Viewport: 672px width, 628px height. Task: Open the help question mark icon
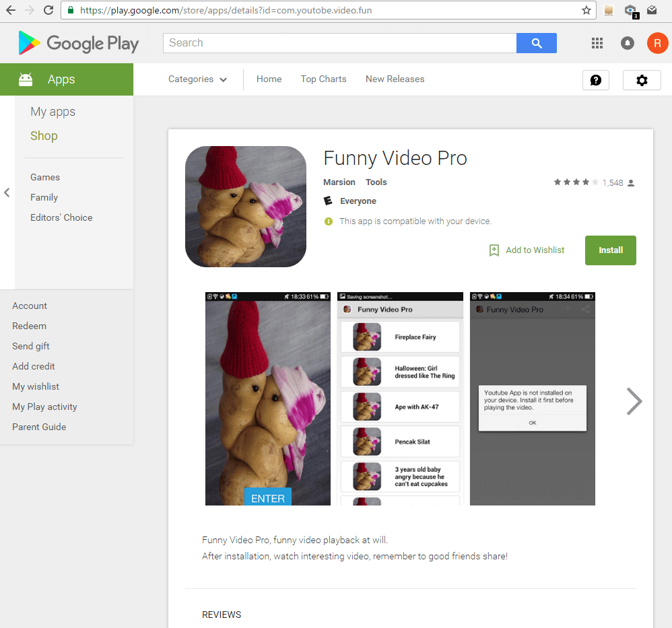point(596,80)
